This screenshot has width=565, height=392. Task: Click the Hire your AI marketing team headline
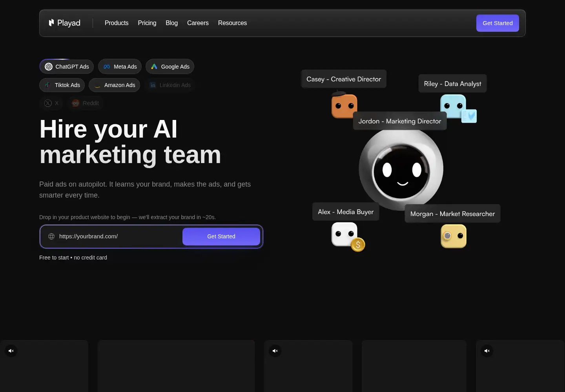tap(130, 142)
